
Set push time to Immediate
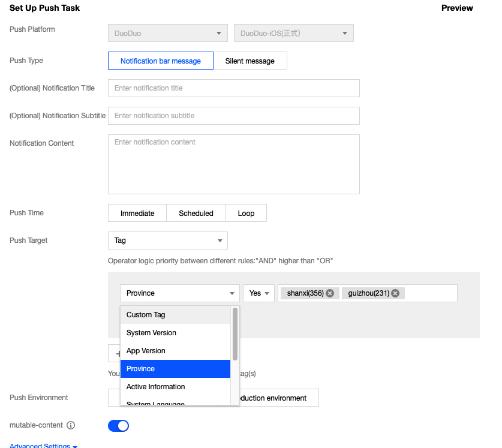(x=137, y=213)
